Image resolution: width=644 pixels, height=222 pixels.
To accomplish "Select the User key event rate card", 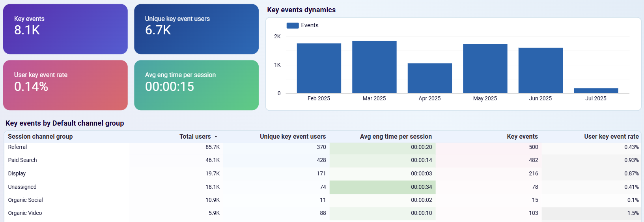I will (x=65, y=85).
